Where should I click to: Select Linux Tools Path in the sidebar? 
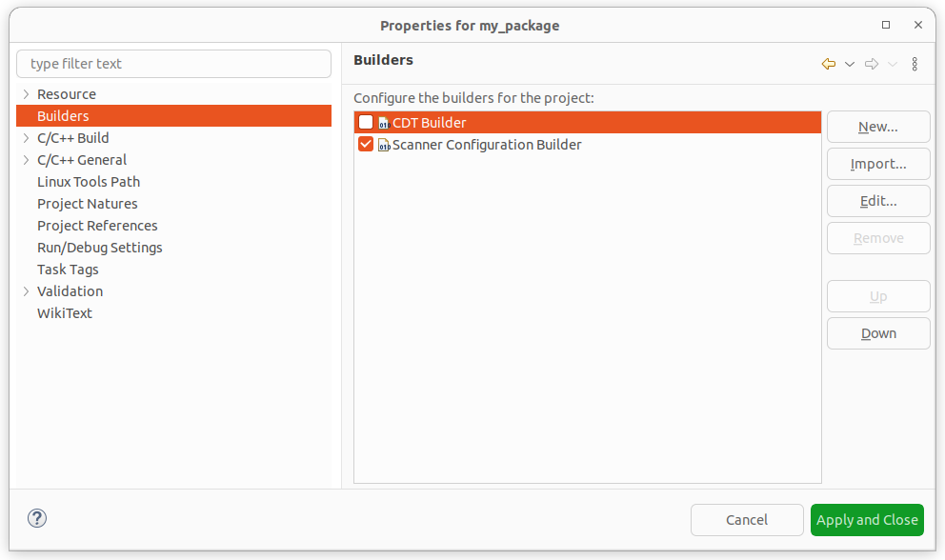tap(88, 181)
